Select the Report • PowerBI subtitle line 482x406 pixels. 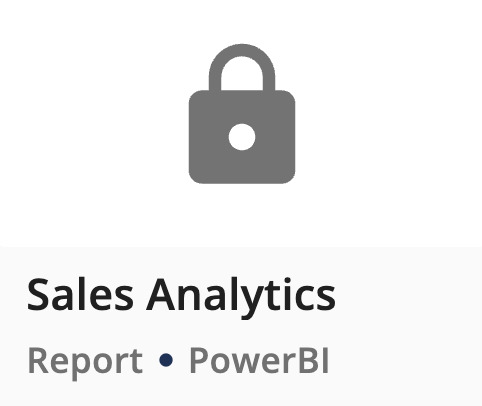(x=178, y=362)
